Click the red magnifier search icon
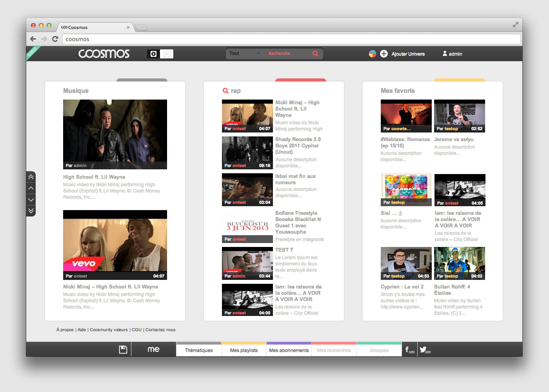This screenshot has width=549, height=392. tap(315, 53)
